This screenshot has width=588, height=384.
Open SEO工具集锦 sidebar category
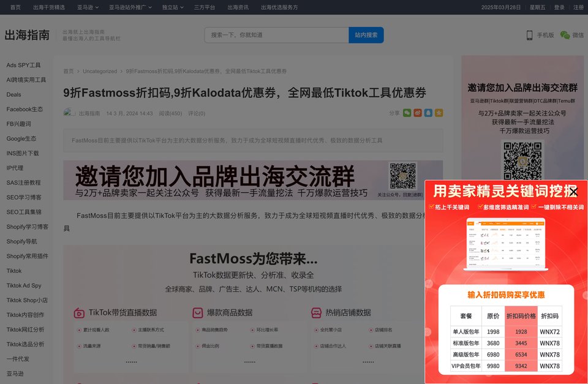click(x=24, y=212)
